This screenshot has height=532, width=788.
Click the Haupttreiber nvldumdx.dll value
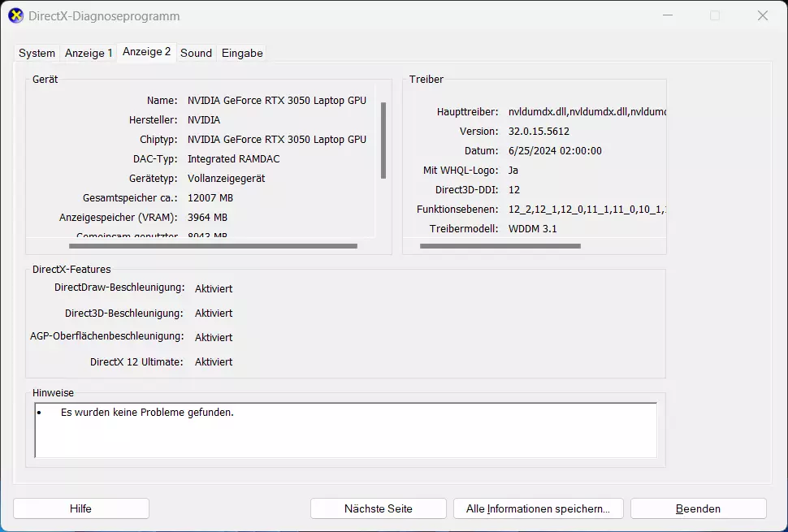pyautogui.click(x=587, y=112)
